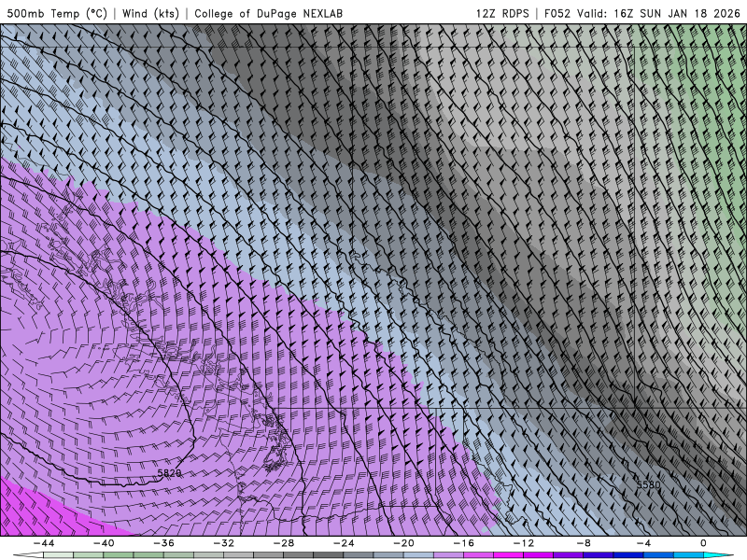Viewport: 747px width, 560px height.
Task: Click 'College of DuPage NEXLAB' header text
Action: coord(268,13)
